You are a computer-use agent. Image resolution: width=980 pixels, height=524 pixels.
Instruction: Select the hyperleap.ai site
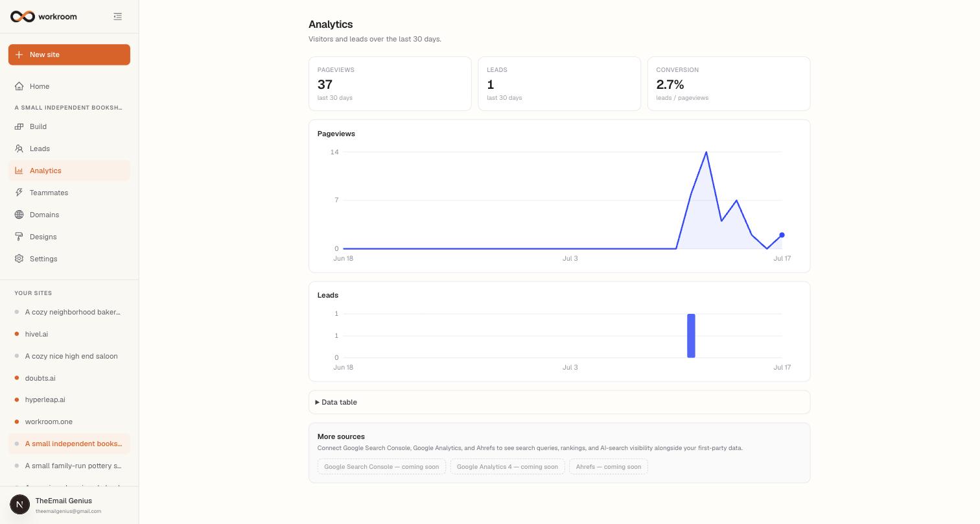(69, 399)
